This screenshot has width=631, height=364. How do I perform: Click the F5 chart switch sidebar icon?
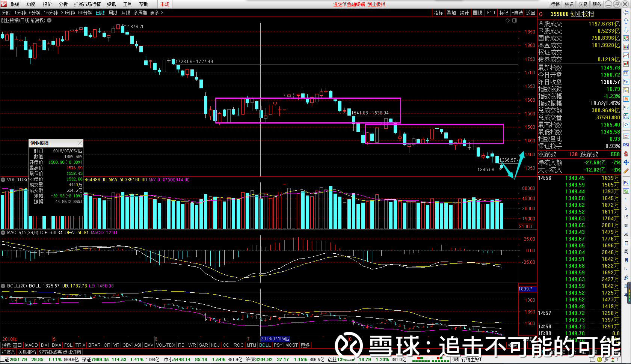click(x=626, y=182)
